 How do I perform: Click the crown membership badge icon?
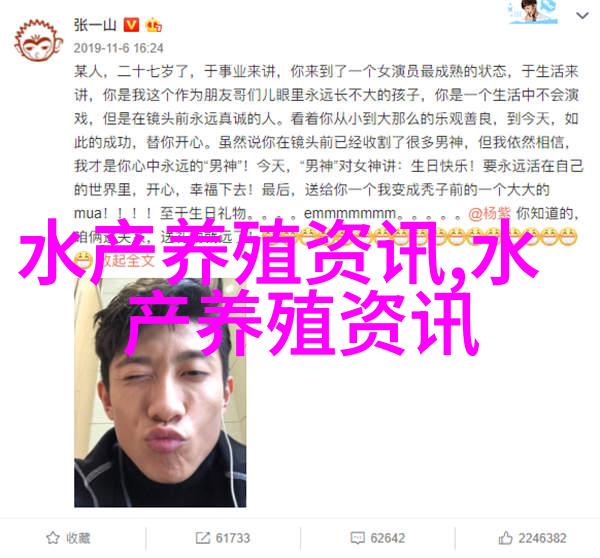[153, 25]
